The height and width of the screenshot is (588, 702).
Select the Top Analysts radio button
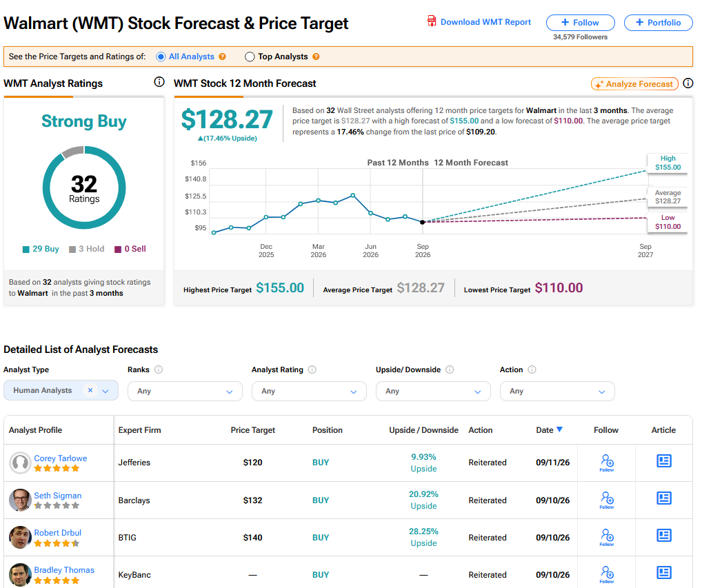coord(250,57)
